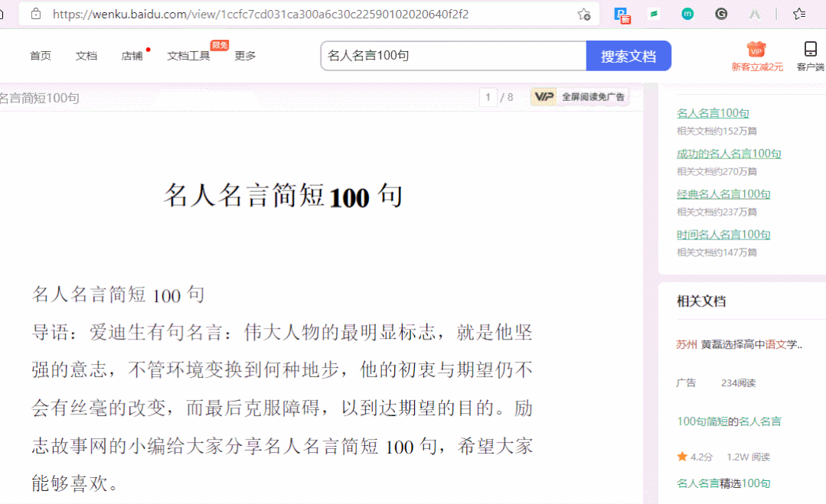Click the page number field showing 1
This screenshot has width=826, height=504.
pos(488,97)
